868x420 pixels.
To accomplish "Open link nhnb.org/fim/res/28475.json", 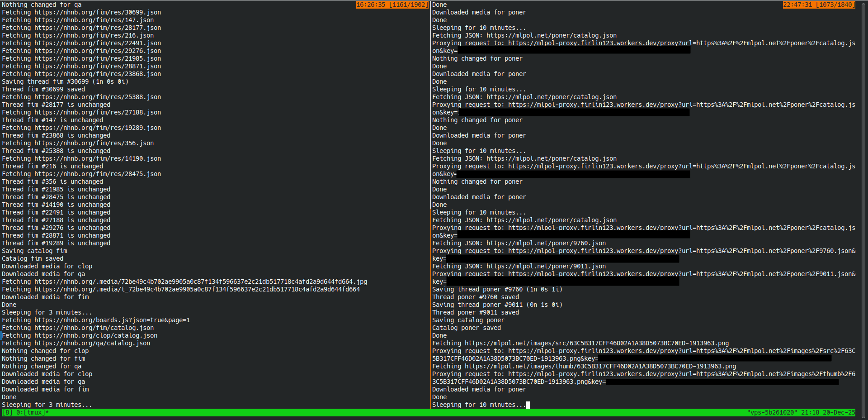I will 98,174.
